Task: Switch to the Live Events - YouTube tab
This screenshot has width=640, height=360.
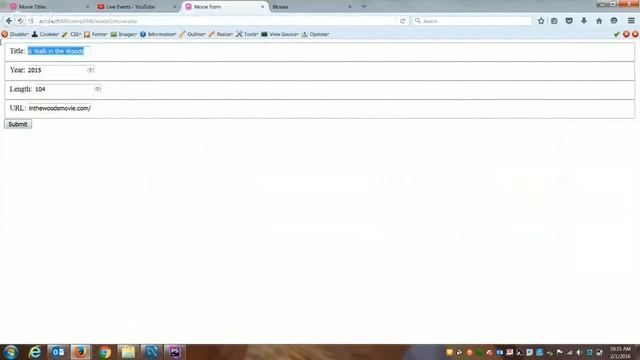Action: click(136, 7)
